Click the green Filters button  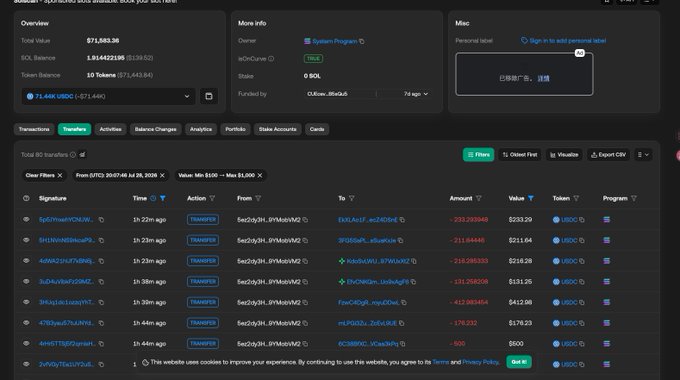tap(478, 155)
